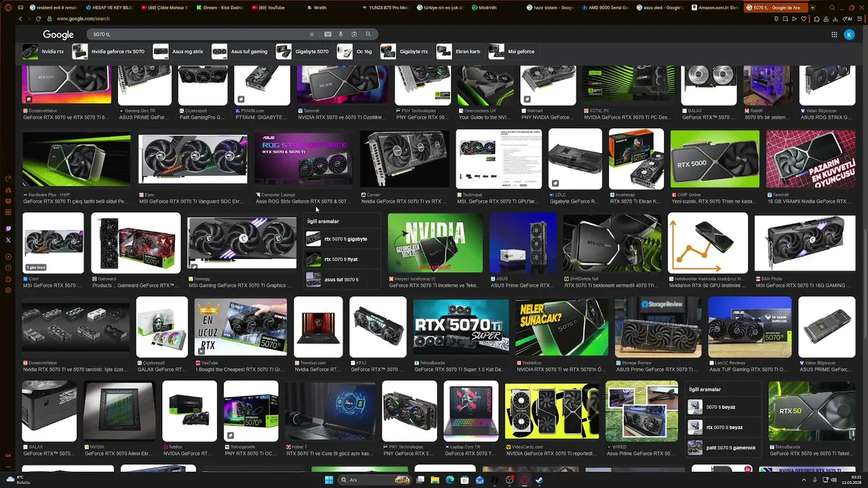Viewport: 868px width, 488px height.
Task: Open the settings gear in Opera sidebar
Action: click(x=8, y=290)
